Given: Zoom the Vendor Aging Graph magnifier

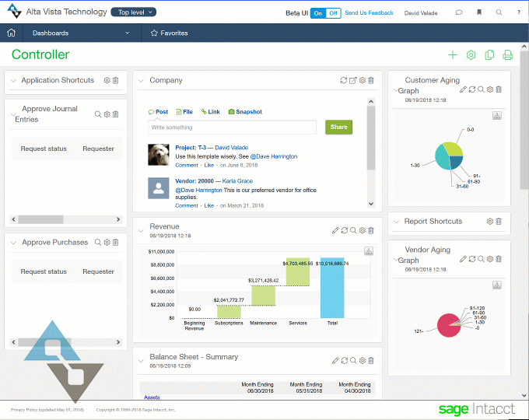Looking at the screenshot, I should pos(481,259).
